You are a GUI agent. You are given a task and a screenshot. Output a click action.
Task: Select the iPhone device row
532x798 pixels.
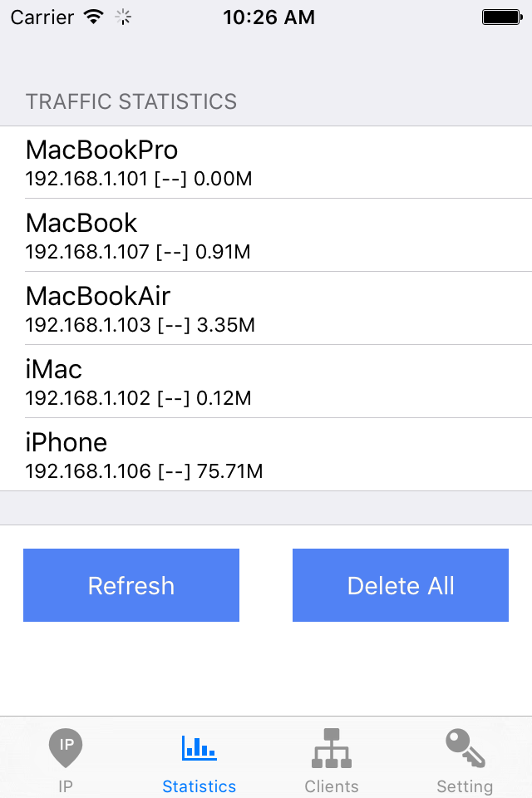point(266,455)
